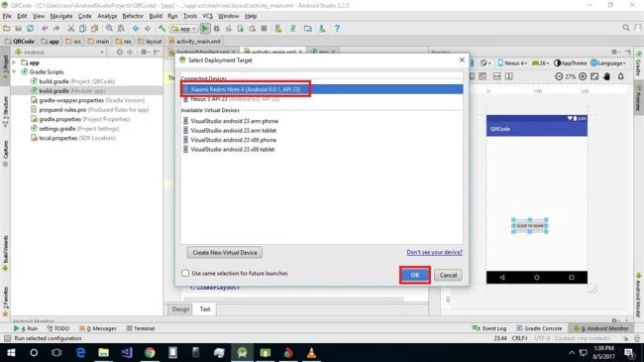Open the Nexus 4 device dropdown
The width and height of the screenshot is (644, 362).
(x=512, y=62)
